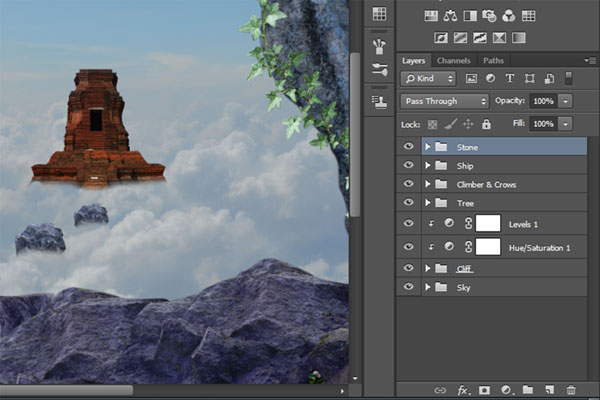Viewport: 600px width, 400px height.
Task: Hide the Levels 1 adjustment layer
Action: (x=408, y=223)
